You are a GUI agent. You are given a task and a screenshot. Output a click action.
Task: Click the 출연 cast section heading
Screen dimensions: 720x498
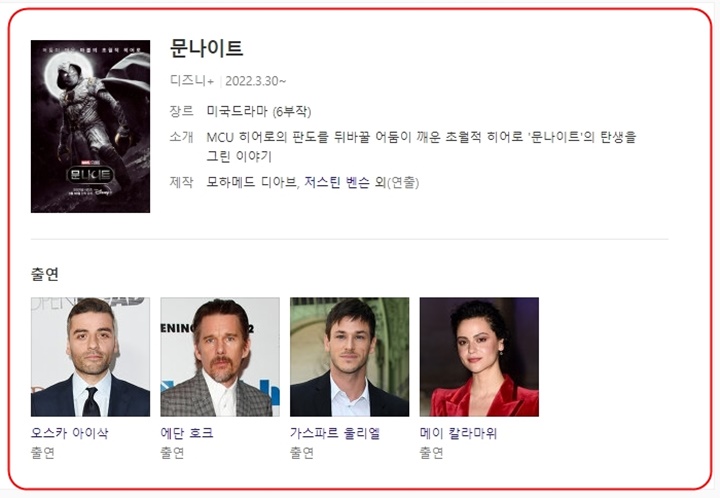click(x=45, y=274)
